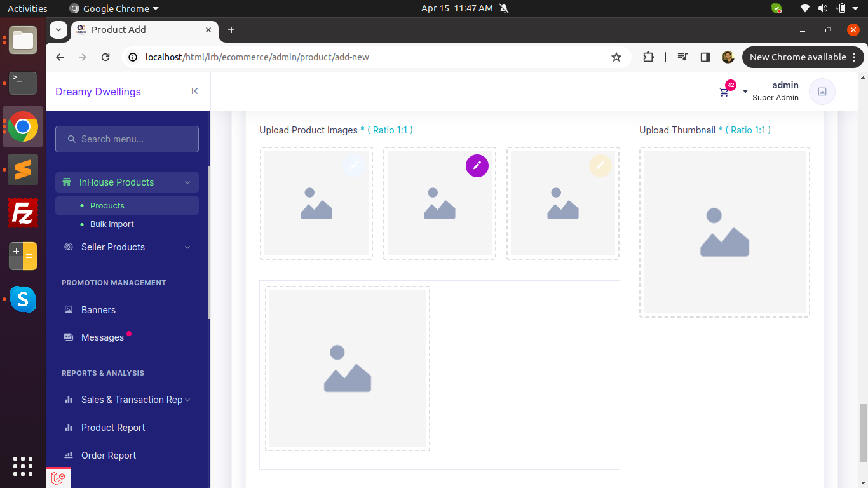Click the Laravel debug bar icon
Viewport: 868px width, 488px height.
[x=58, y=478]
